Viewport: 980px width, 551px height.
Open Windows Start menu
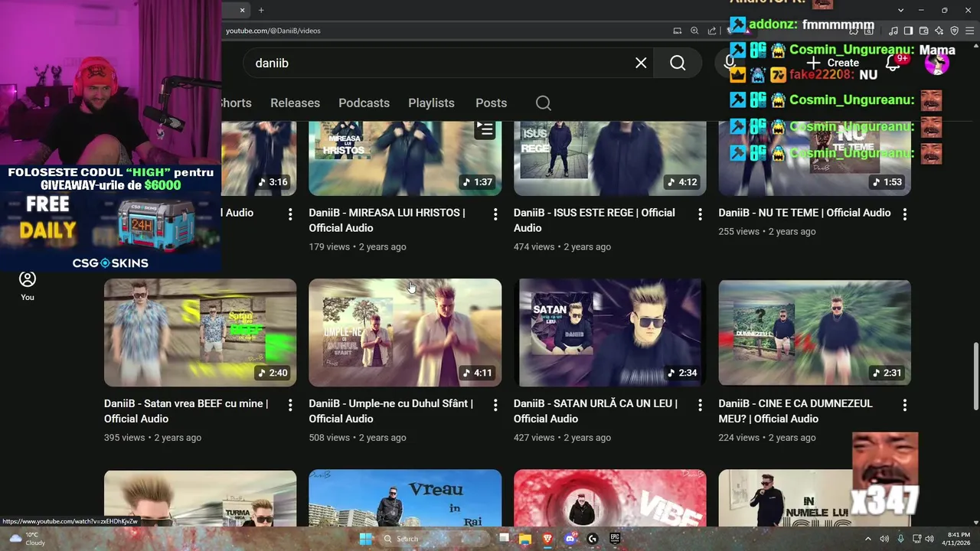click(x=365, y=539)
